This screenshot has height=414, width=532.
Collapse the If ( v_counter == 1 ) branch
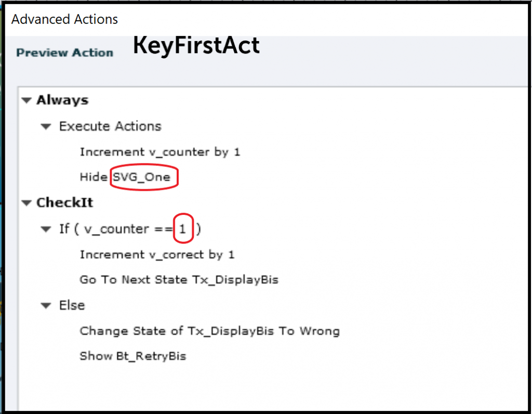tap(46, 229)
